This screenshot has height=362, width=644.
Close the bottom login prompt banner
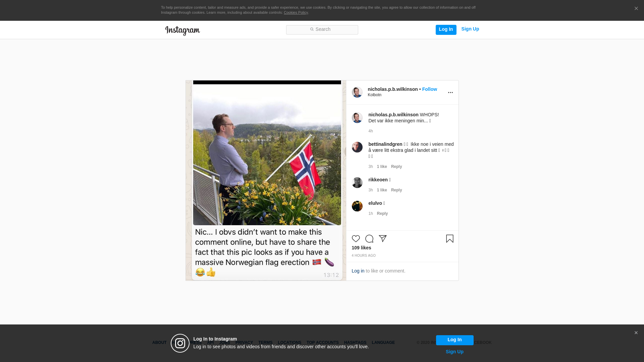coord(636,333)
